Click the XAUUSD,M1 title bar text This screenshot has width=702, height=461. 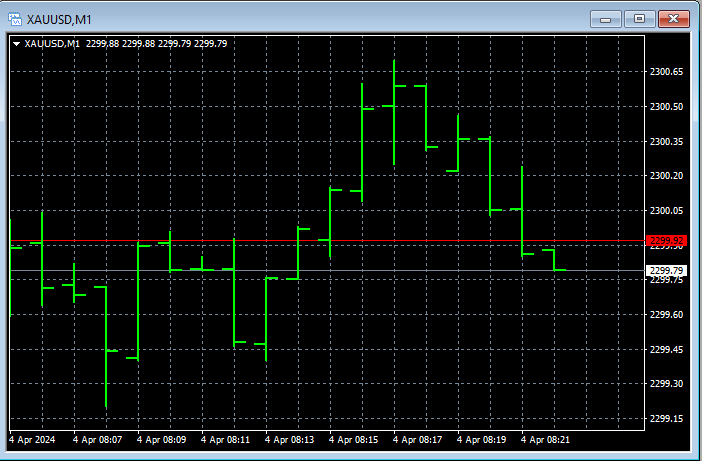tap(59, 18)
